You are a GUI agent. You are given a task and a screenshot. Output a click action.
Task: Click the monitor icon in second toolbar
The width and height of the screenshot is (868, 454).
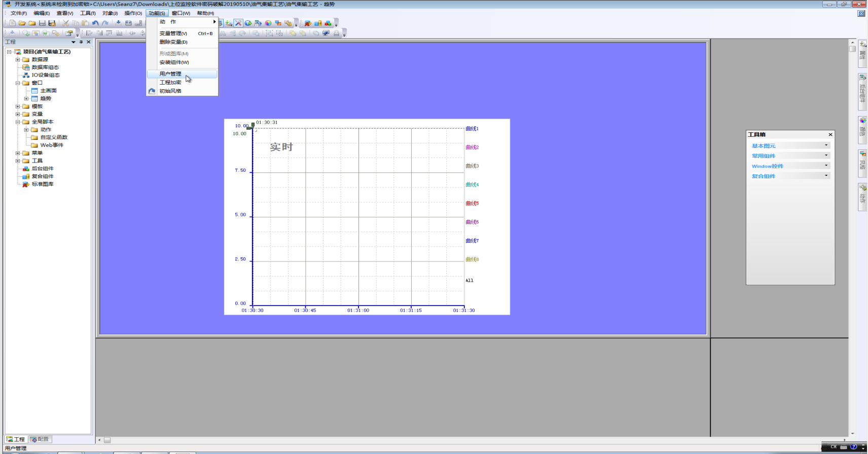coord(326,33)
